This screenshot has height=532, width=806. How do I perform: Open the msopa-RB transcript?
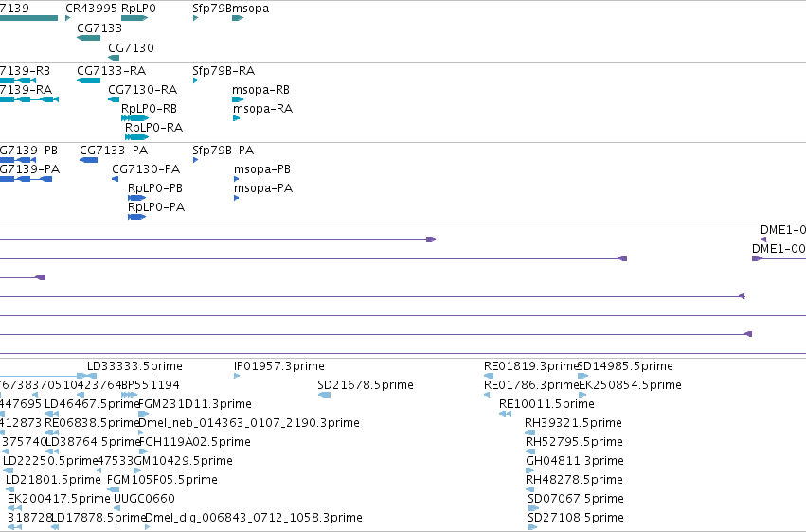[x=260, y=89]
